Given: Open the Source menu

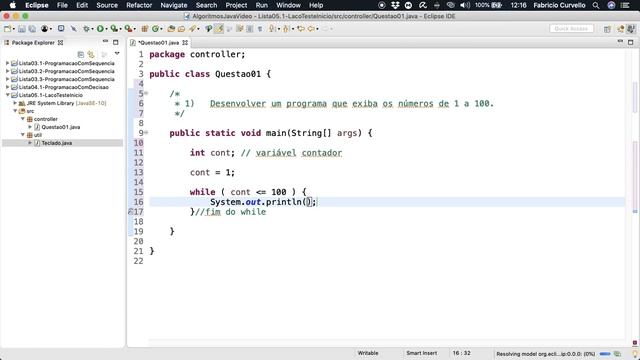Looking at the screenshot, I should point(107,5).
